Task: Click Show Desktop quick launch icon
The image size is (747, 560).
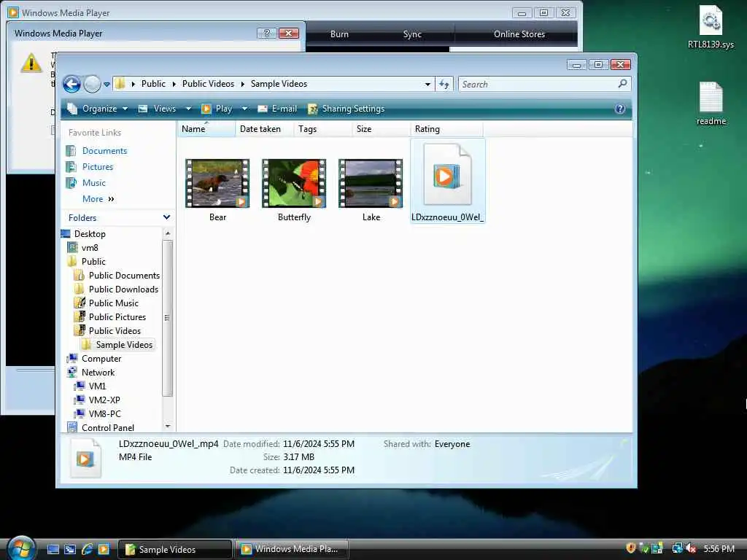Action: coord(53,549)
